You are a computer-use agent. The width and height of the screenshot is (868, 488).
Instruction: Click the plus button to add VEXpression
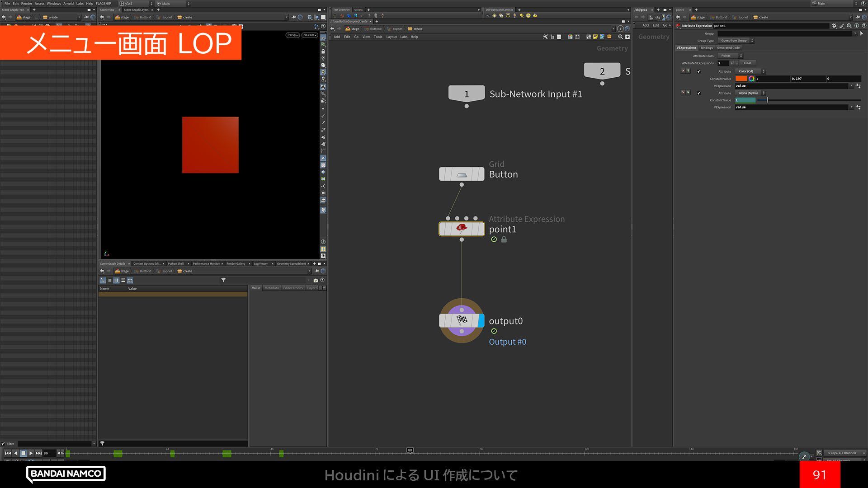(731, 63)
